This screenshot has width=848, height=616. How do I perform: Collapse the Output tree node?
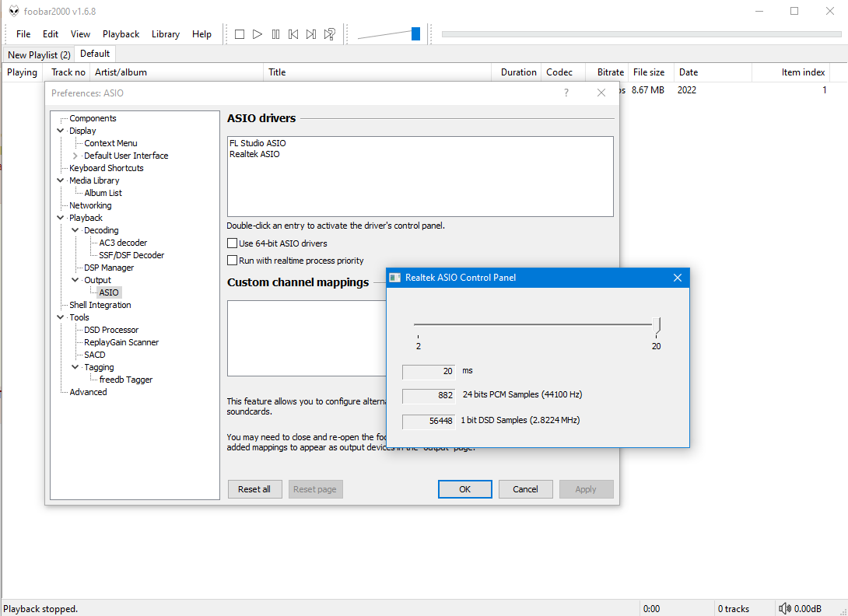[x=75, y=280]
